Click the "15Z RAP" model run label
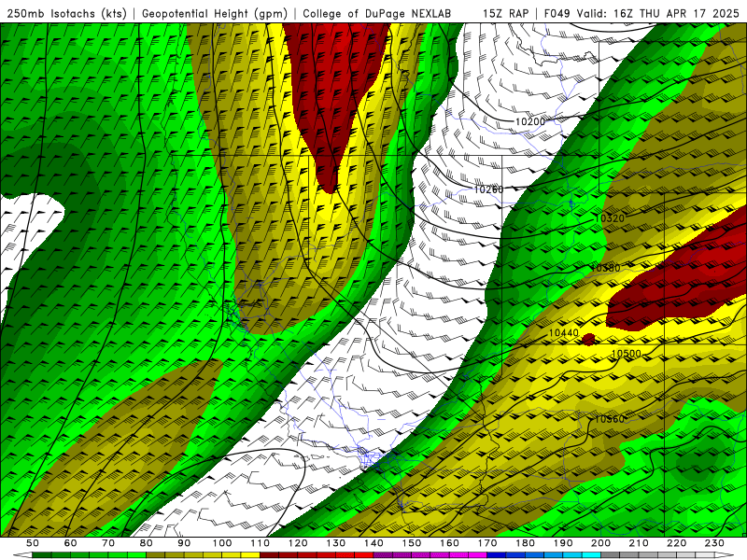 pos(505,13)
